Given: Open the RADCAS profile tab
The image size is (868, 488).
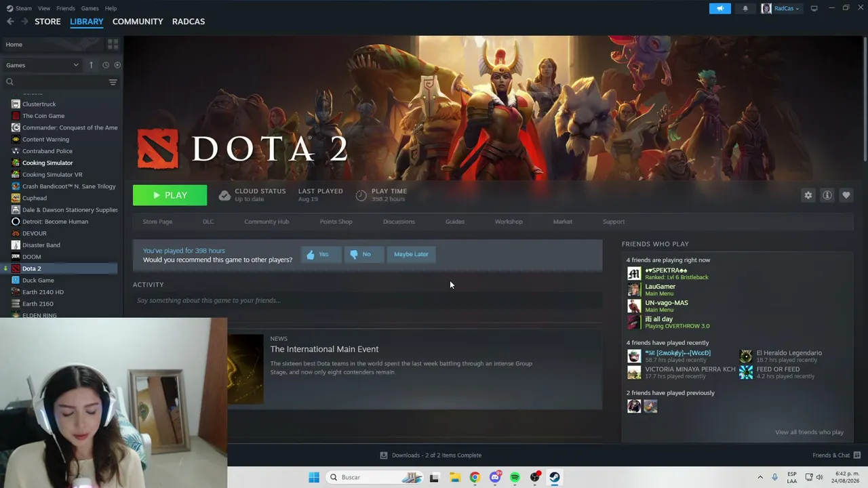Looking at the screenshot, I should pyautogui.click(x=189, y=22).
